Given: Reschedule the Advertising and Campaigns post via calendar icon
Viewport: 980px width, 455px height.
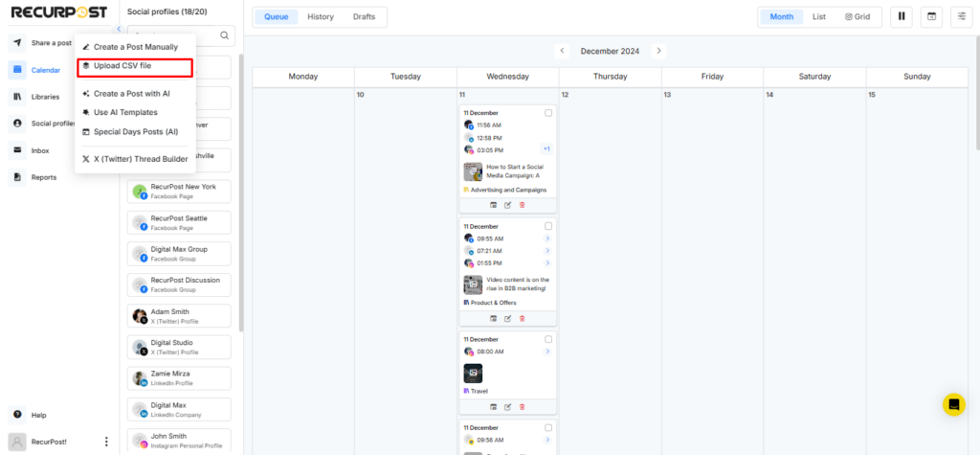Looking at the screenshot, I should (493, 205).
